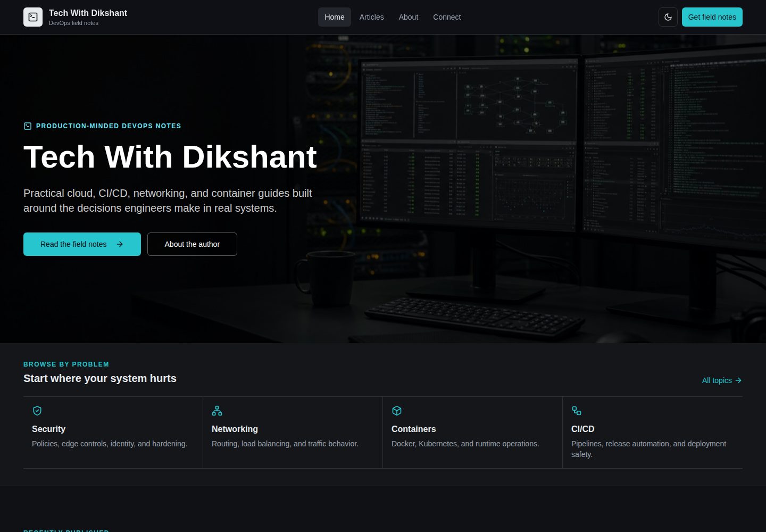The height and width of the screenshot is (532, 766).
Task: Click the arrow icon next to All topics
Action: tap(738, 380)
